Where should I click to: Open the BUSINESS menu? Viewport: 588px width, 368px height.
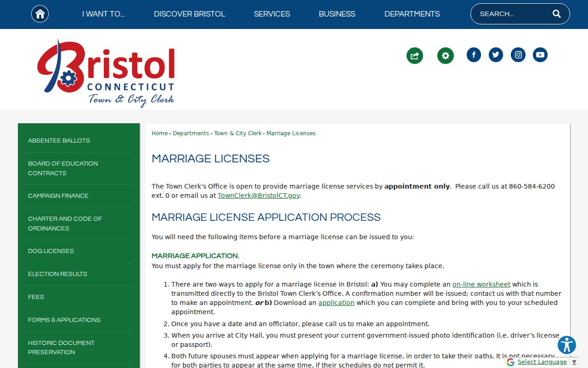coord(337,14)
